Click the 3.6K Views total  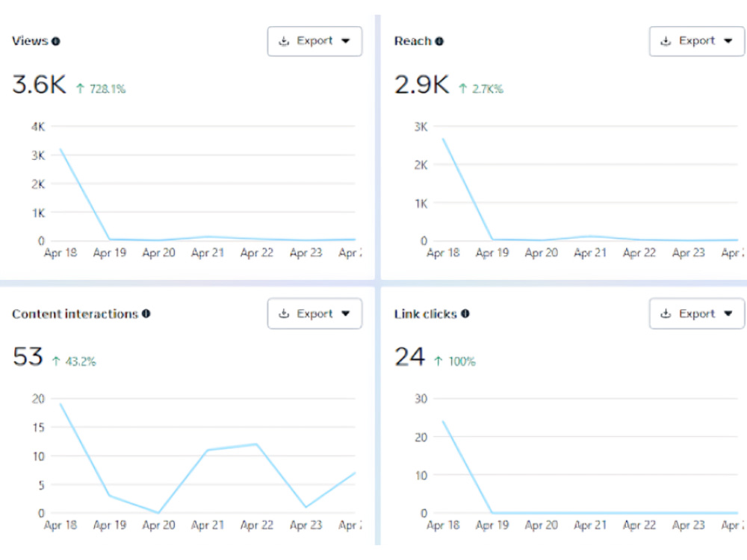pyautogui.click(x=39, y=85)
